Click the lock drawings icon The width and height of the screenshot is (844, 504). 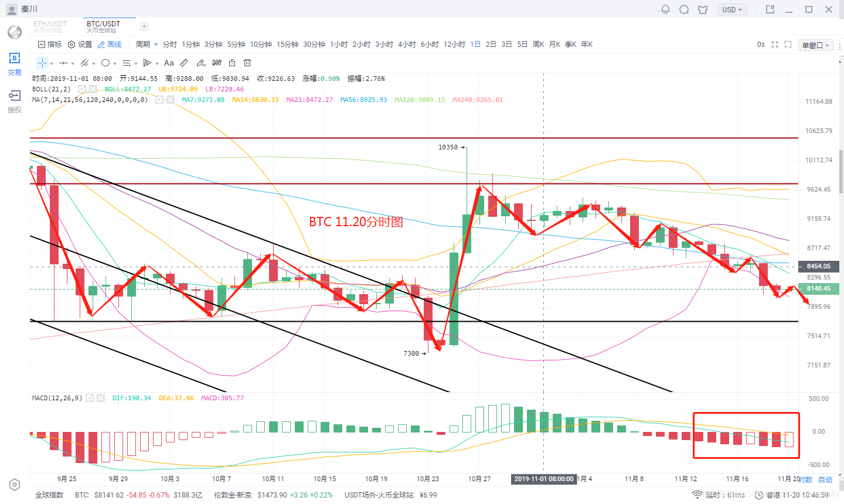pos(232,63)
